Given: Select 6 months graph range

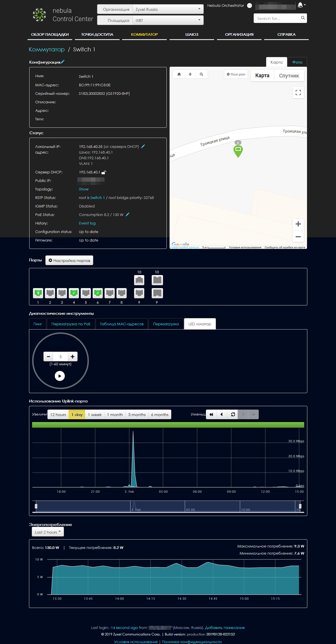Looking at the screenshot, I should click(160, 414).
